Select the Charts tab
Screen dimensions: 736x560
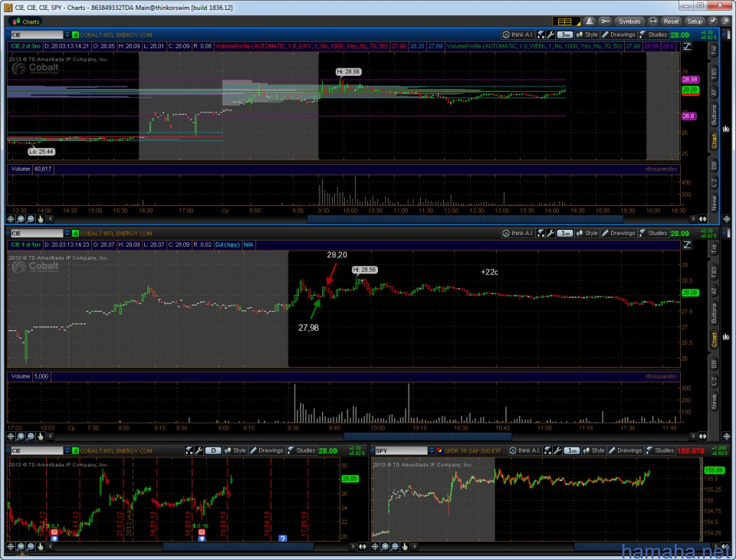pos(26,21)
